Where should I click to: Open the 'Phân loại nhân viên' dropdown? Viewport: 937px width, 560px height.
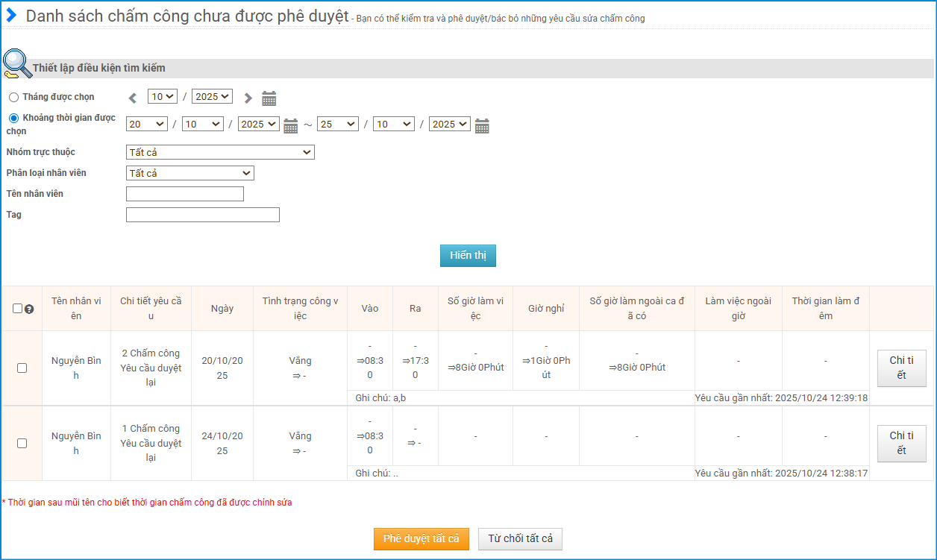[x=190, y=173]
